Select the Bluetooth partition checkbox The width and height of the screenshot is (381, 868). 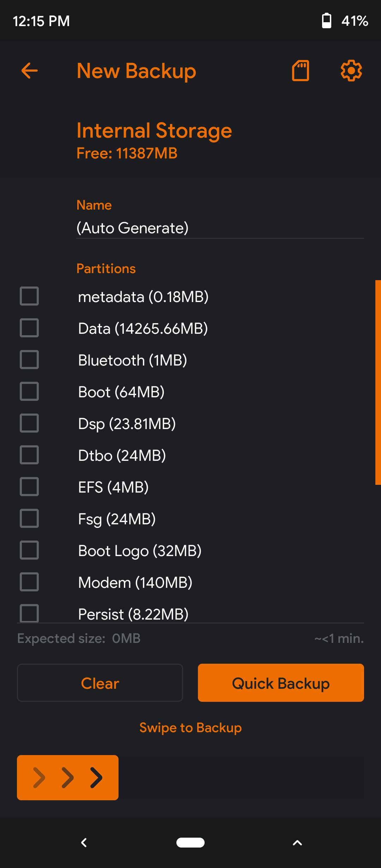click(x=29, y=360)
